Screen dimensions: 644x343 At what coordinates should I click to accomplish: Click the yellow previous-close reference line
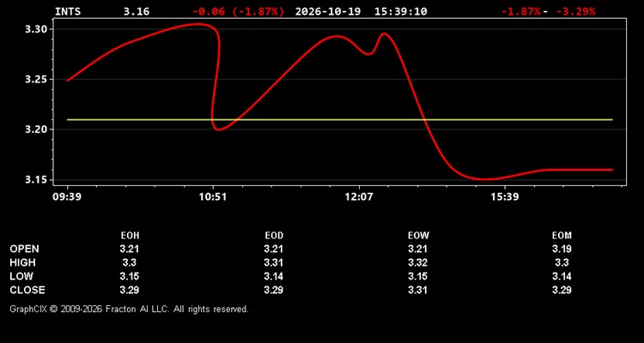tap(340, 120)
